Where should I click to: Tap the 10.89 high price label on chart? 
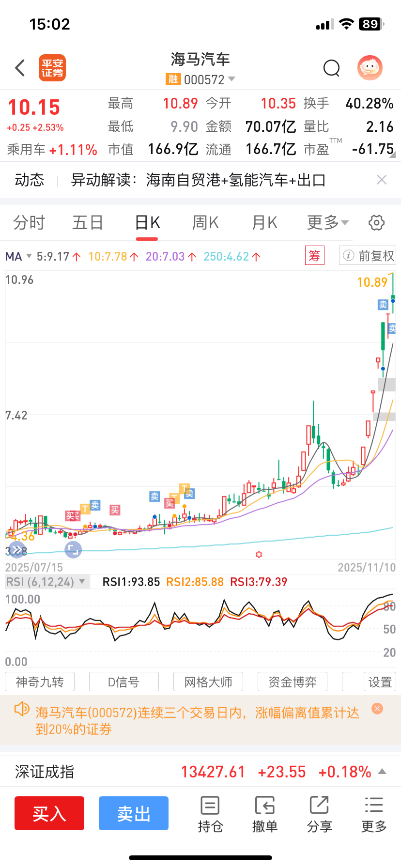coord(372,282)
